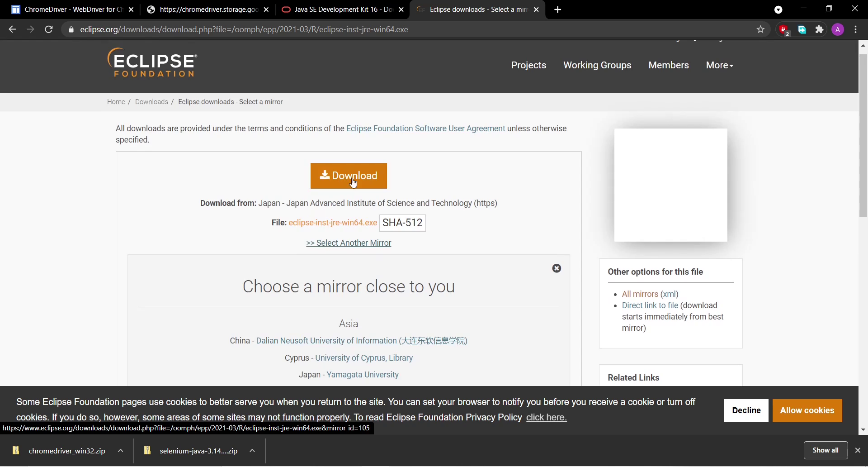868x467 pixels.
Task: Close the chromedriver.storage tab
Action: 266,10
